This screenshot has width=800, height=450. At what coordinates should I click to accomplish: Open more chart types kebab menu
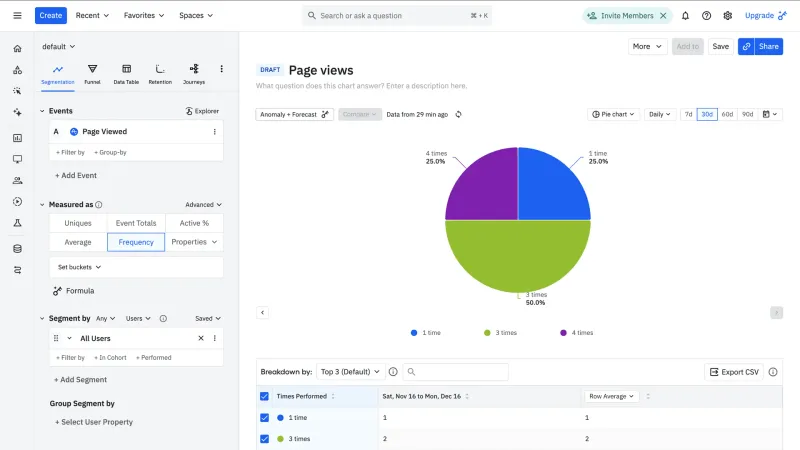[221, 69]
